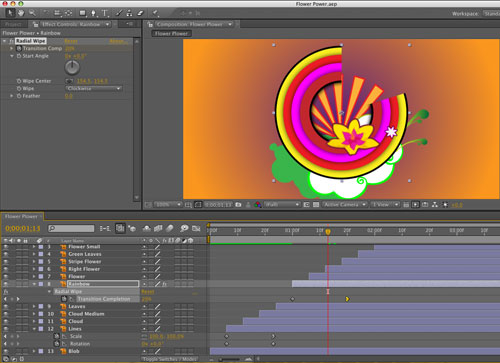Hide the Blob layer eye
This screenshot has width=500, height=363.
coord(6,351)
